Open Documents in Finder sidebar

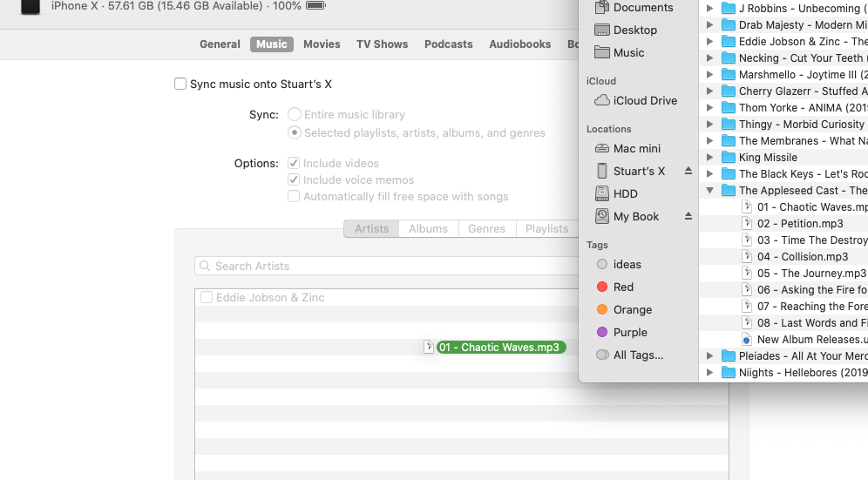[x=634, y=7]
